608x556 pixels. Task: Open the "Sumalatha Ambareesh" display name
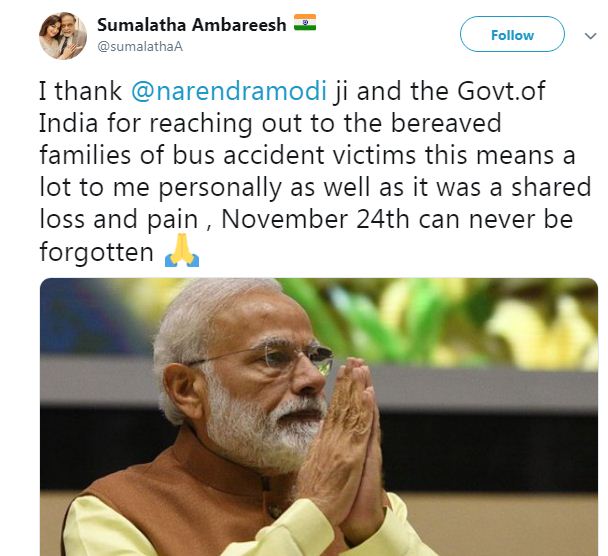(192, 25)
